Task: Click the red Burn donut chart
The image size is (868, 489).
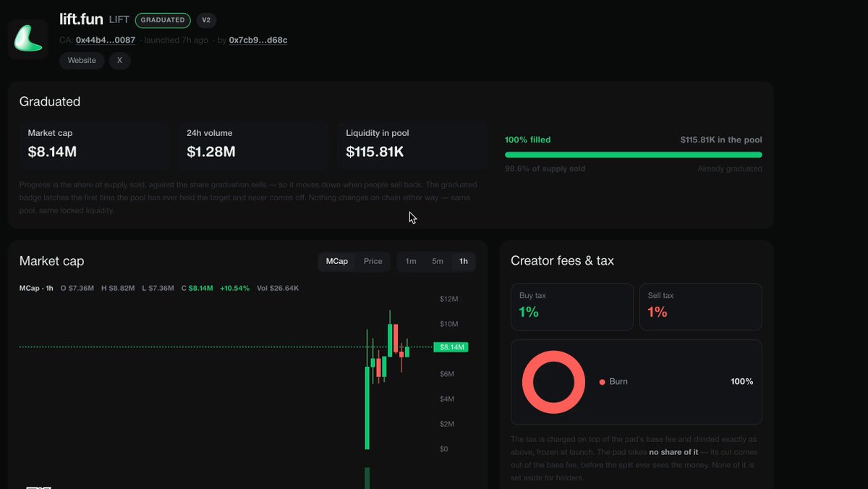Action: (x=553, y=382)
